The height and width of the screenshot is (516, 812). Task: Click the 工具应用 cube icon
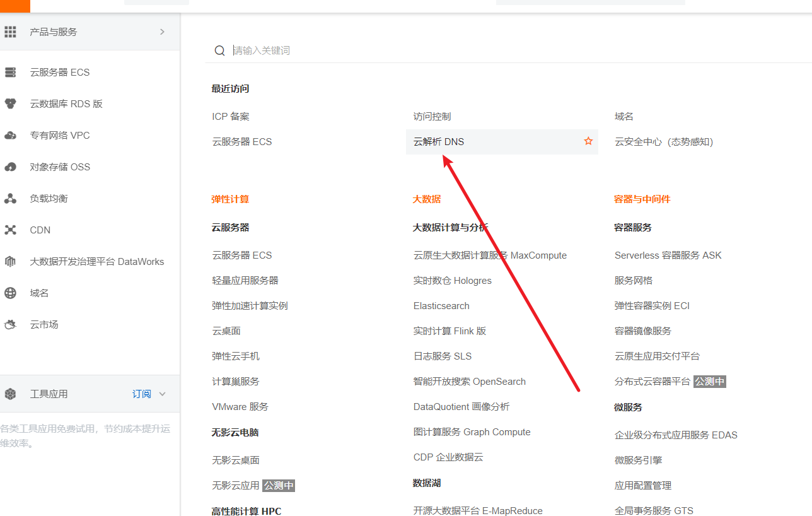coord(10,394)
